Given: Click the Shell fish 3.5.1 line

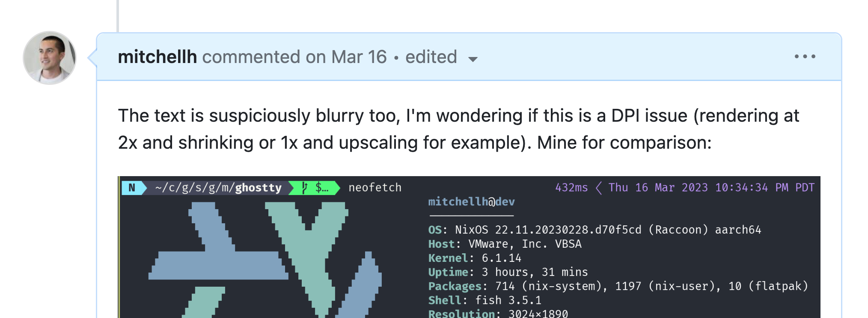Looking at the screenshot, I should (x=485, y=300).
